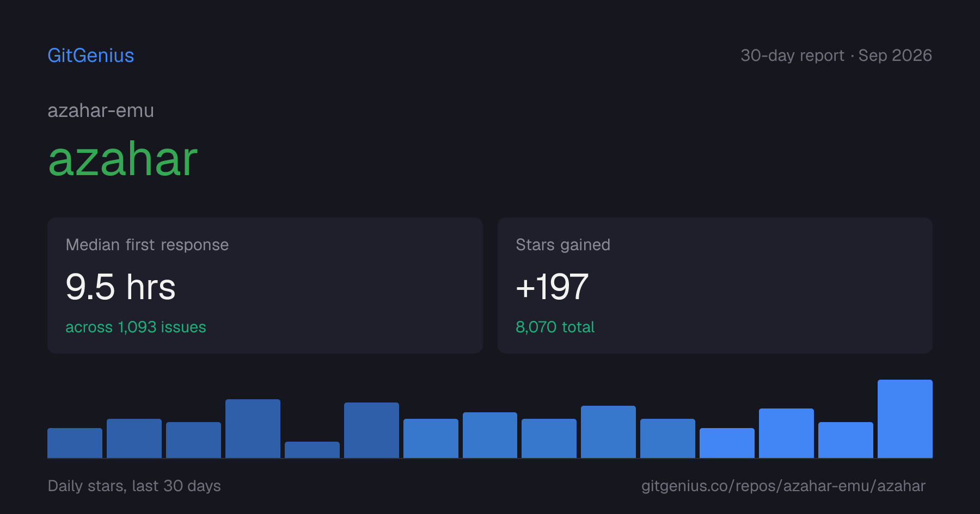Open the azahar repository title
Image resolution: width=980 pixels, height=514 pixels.
[x=123, y=159]
